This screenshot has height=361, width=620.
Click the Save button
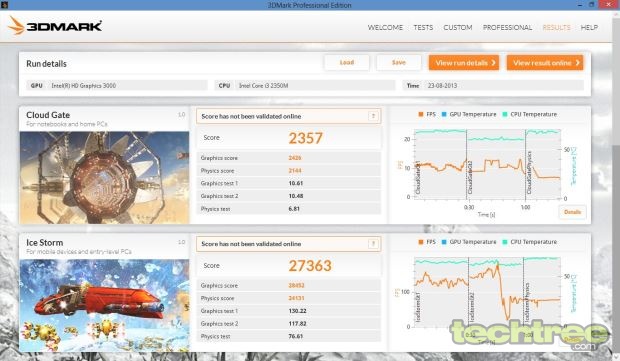point(399,62)
